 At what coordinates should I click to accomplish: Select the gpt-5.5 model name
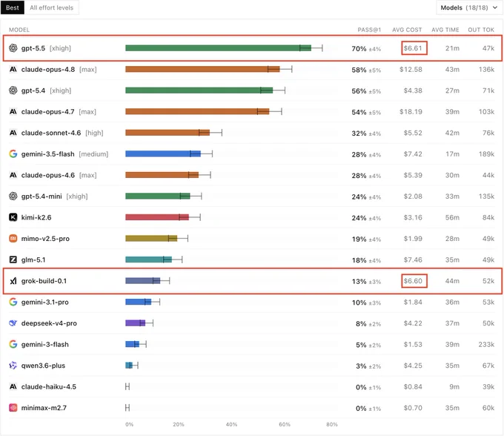[33, 48]
